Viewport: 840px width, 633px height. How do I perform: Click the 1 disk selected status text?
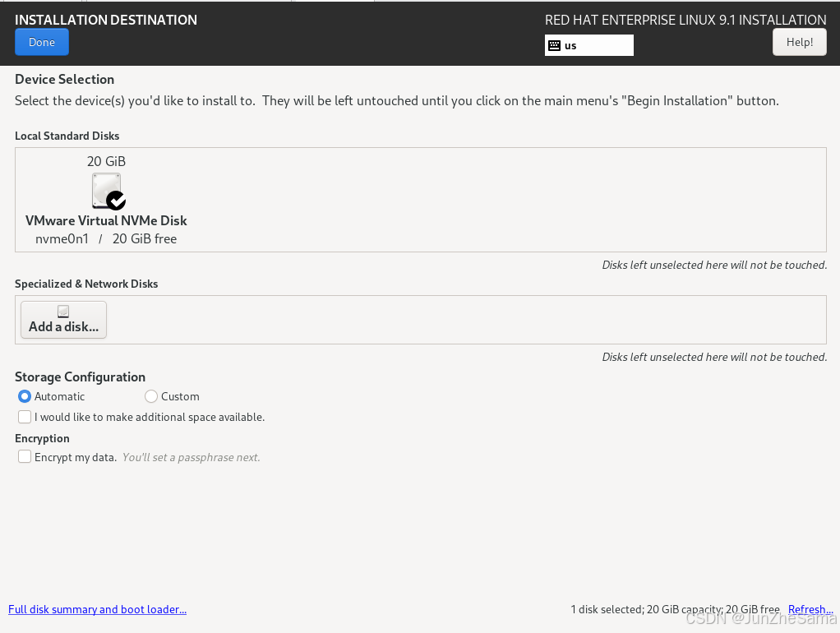[675, 609]
